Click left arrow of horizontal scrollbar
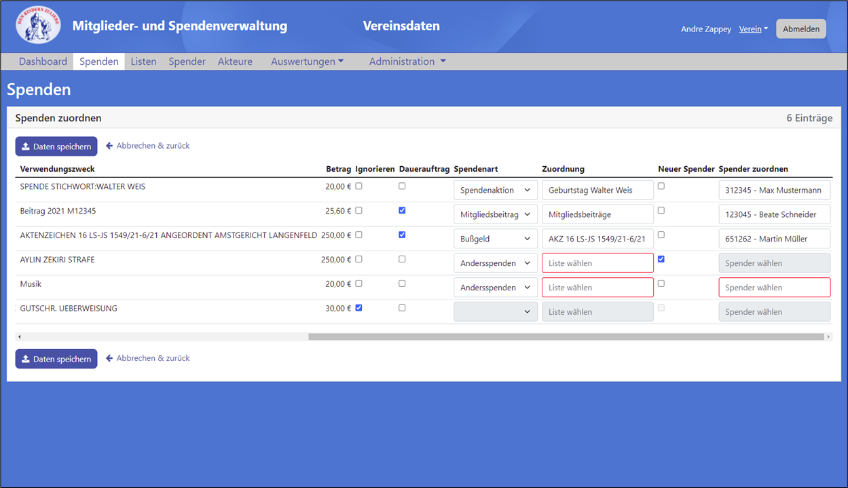 click(x=19, y=337)
